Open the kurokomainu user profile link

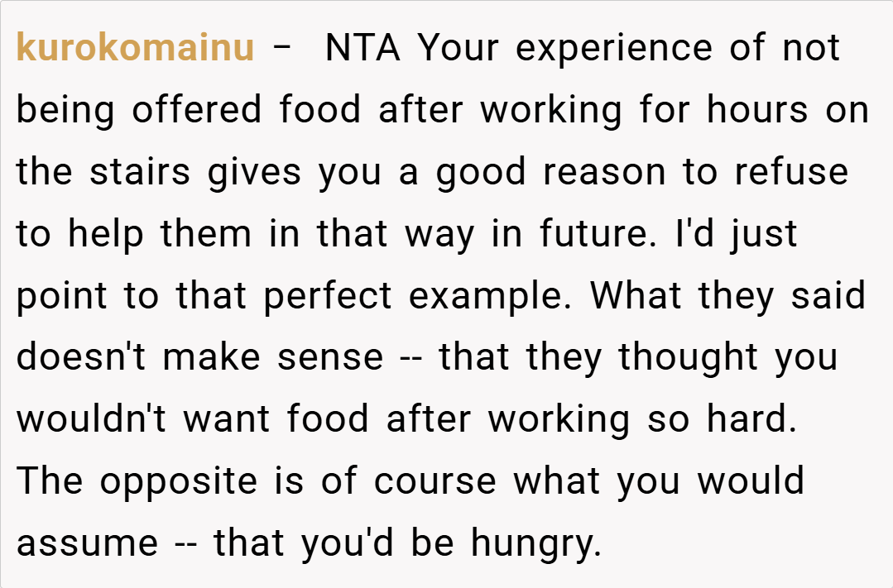point(135,48)
